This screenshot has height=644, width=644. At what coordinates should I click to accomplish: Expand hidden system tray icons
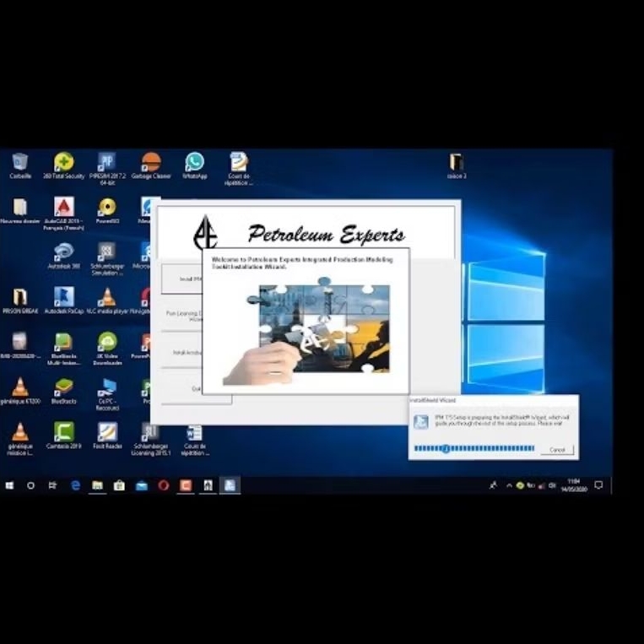point(509,485)
